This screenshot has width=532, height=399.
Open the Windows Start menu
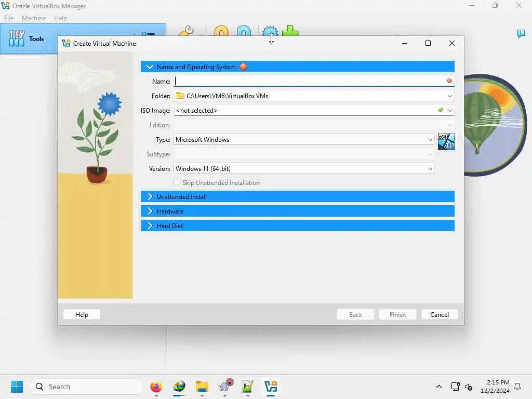17,387
